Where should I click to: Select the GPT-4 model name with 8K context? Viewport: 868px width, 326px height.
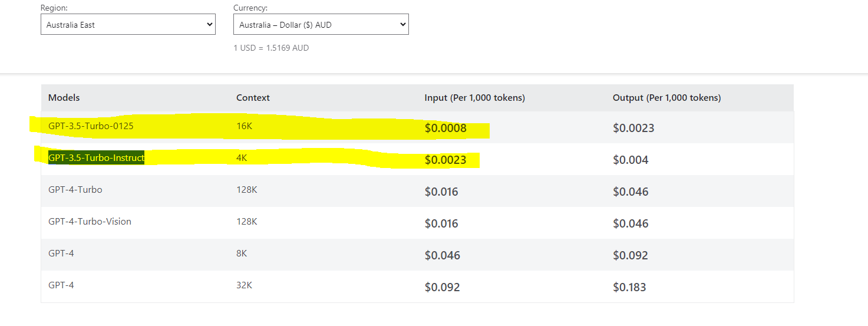(61, 253)
